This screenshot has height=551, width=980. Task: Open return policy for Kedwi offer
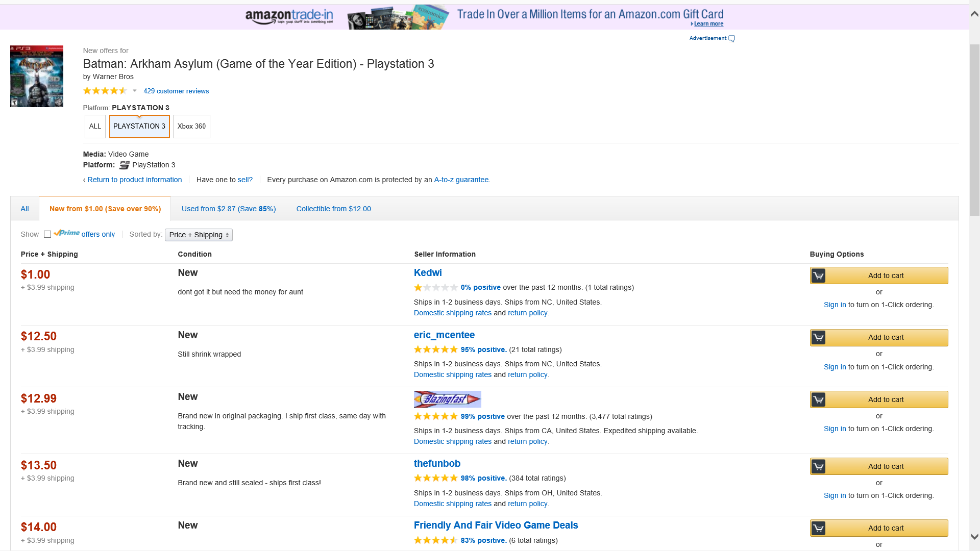click(528, 313)
